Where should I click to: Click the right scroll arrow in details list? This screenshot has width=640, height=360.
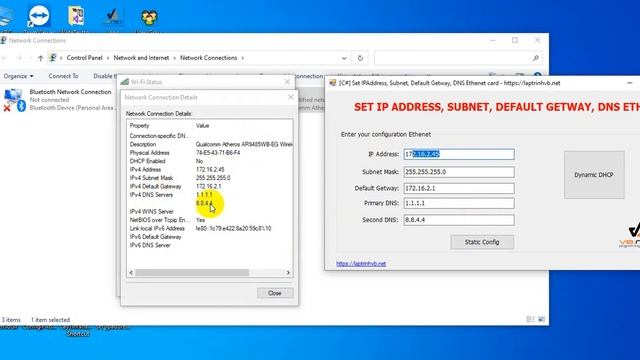point(288,272)
